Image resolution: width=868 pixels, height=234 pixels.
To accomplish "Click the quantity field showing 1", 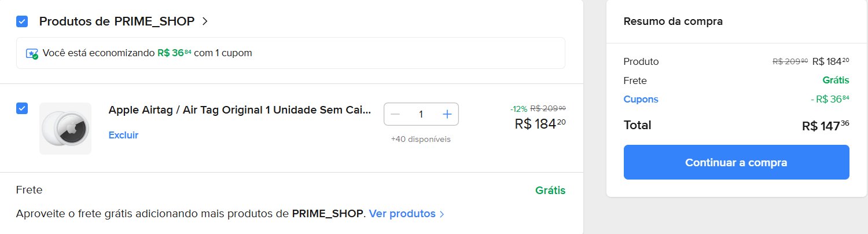I will pyautogui.click(x=421, y=114).
